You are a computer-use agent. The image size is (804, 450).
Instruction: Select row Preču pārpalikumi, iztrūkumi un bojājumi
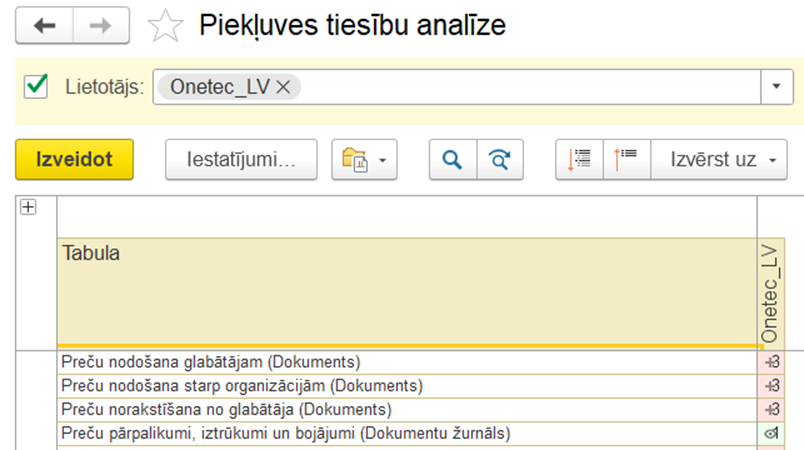coord(407,433)
